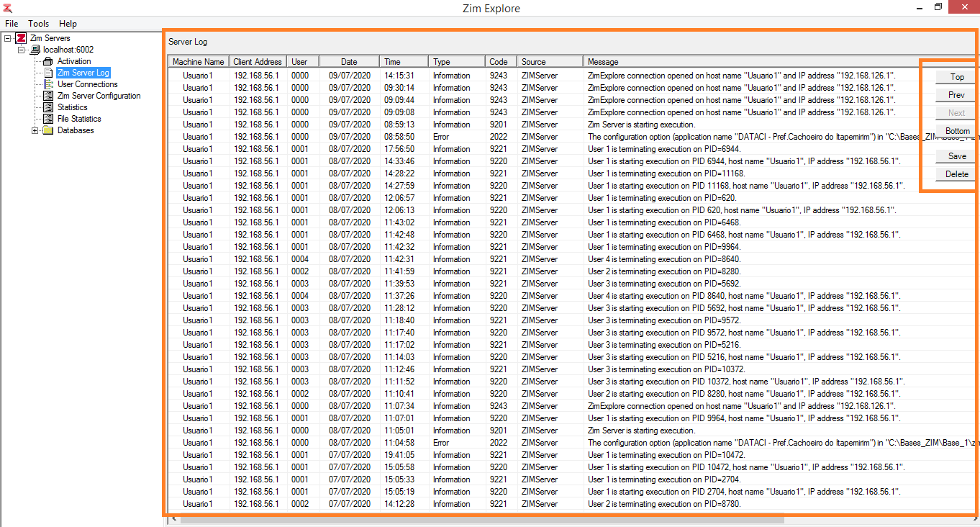Click time 12:06:13 in the log

399,210
